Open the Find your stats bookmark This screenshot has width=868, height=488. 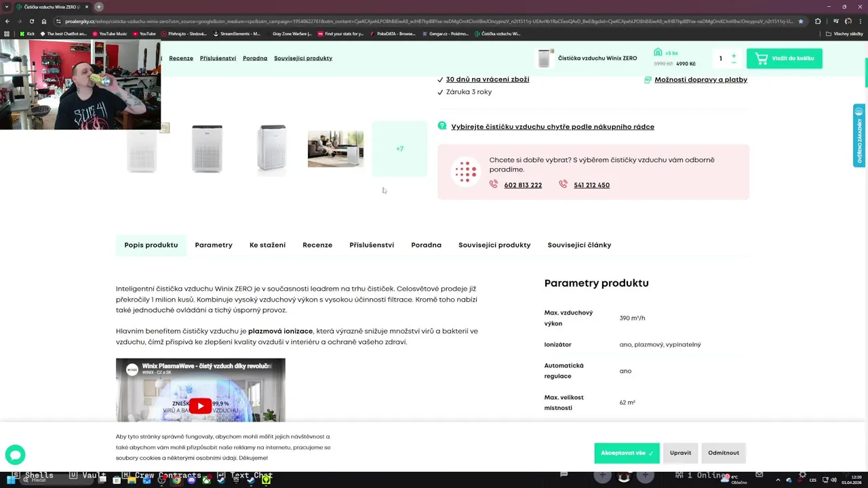pyautogui.click(x=340, y=33)
